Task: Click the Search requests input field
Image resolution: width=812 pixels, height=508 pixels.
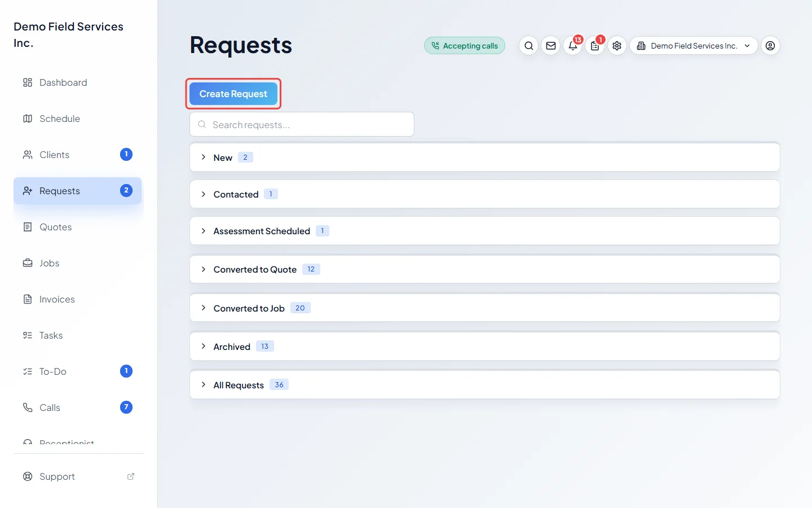Action: pyautogui.click(x=302, y=124)
